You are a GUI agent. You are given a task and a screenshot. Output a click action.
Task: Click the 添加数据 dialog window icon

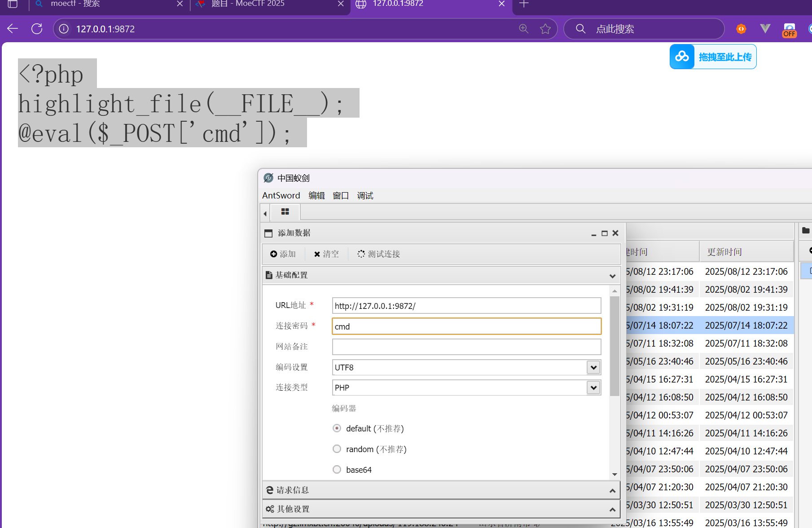pyautogui.click(x=268, y=233)
